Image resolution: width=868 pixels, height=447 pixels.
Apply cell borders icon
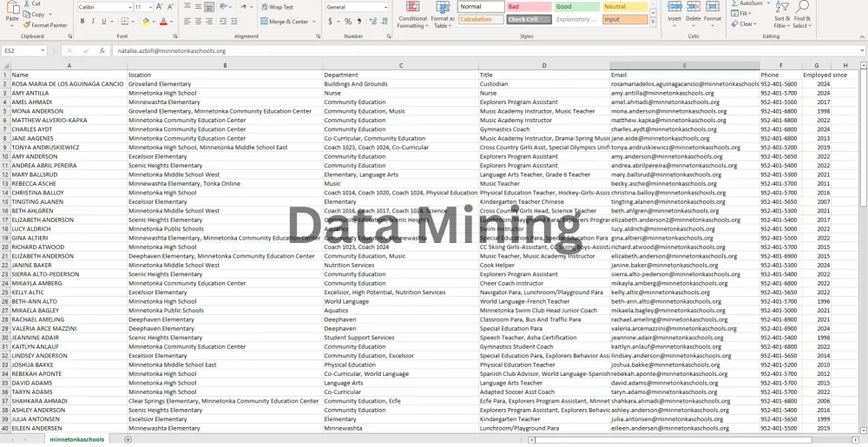click(124, 22)
